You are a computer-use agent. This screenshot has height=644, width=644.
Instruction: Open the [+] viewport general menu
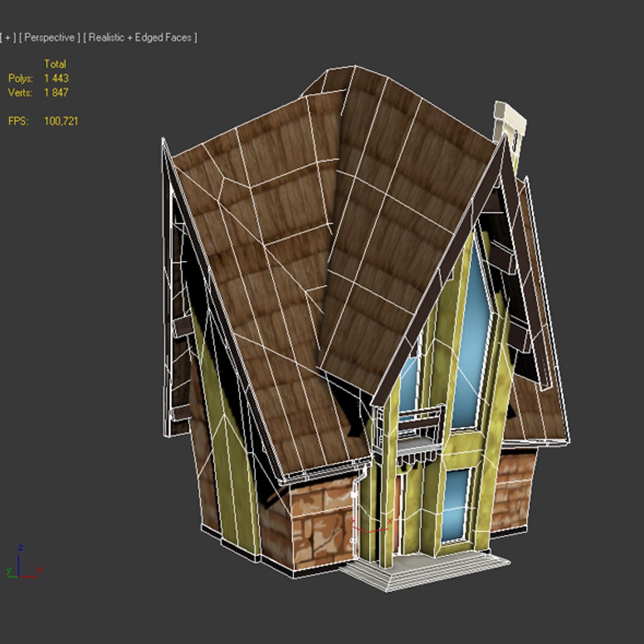click(x=8, y=38)
